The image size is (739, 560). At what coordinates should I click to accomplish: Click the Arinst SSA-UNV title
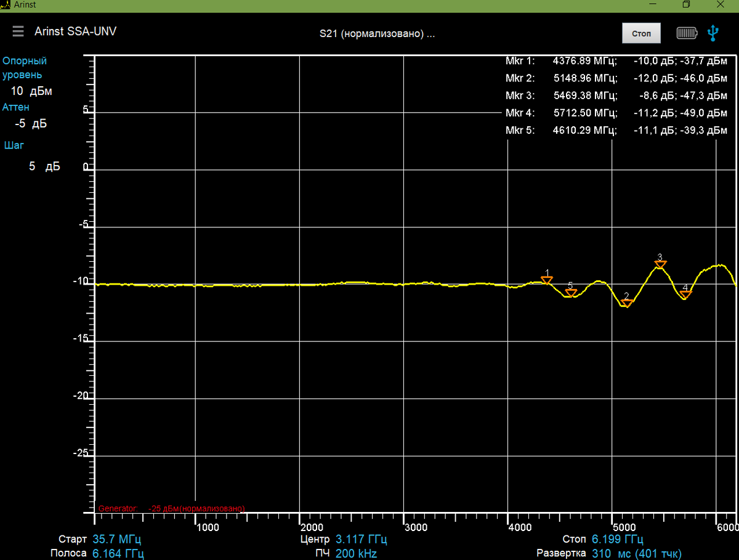pos(75,31)
